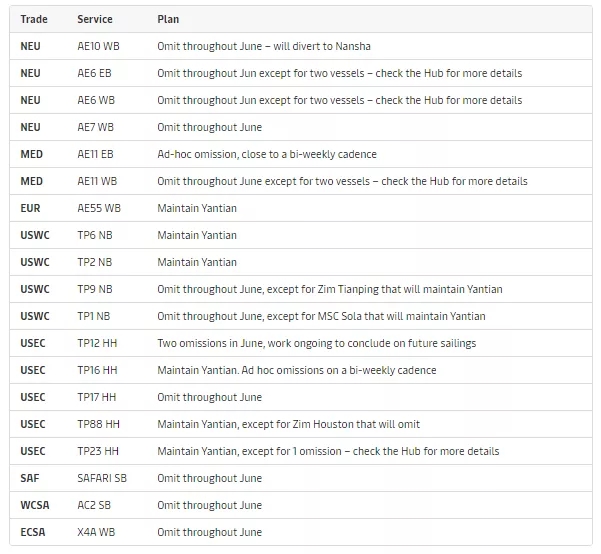Click the Service column header

[94, 20]
